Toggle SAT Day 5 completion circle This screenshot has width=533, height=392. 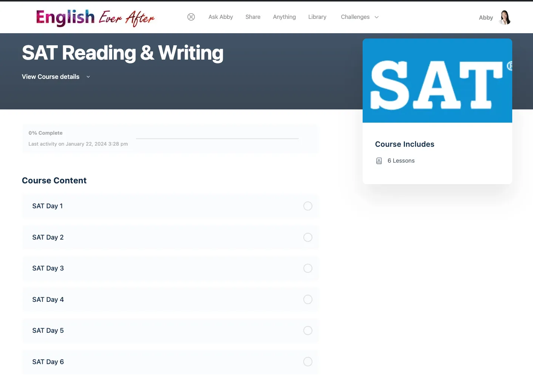pos(308,331)
